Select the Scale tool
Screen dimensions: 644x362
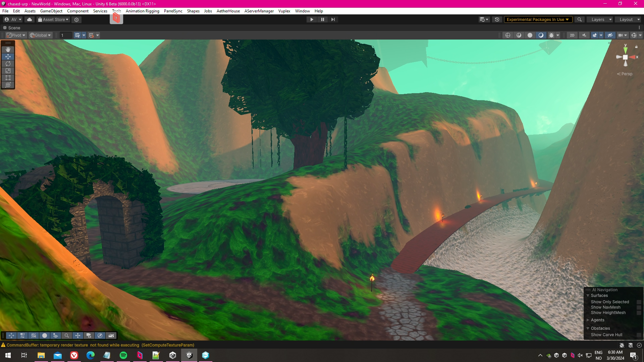click(x=8, y=71)
